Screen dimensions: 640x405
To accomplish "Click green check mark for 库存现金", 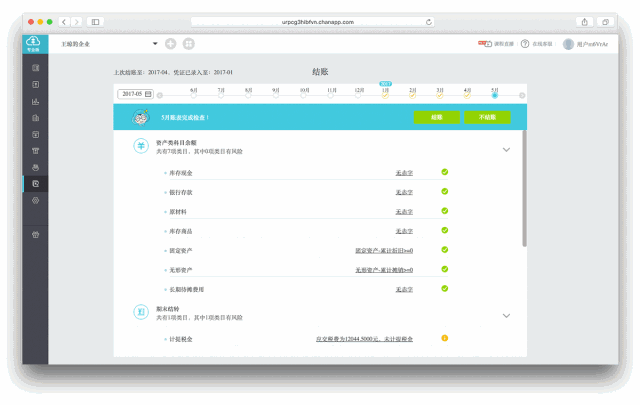I will pos(444,172).
